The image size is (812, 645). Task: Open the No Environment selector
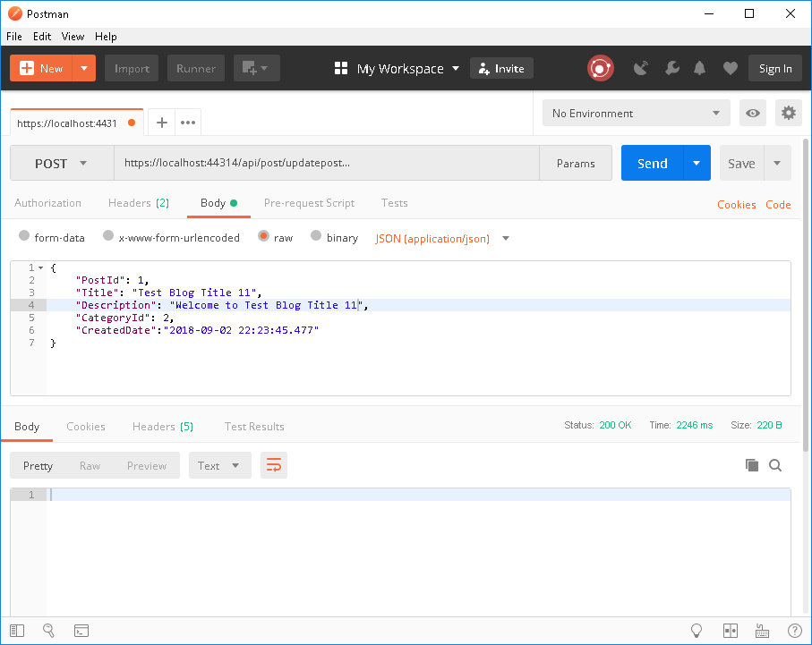(636, 113)
